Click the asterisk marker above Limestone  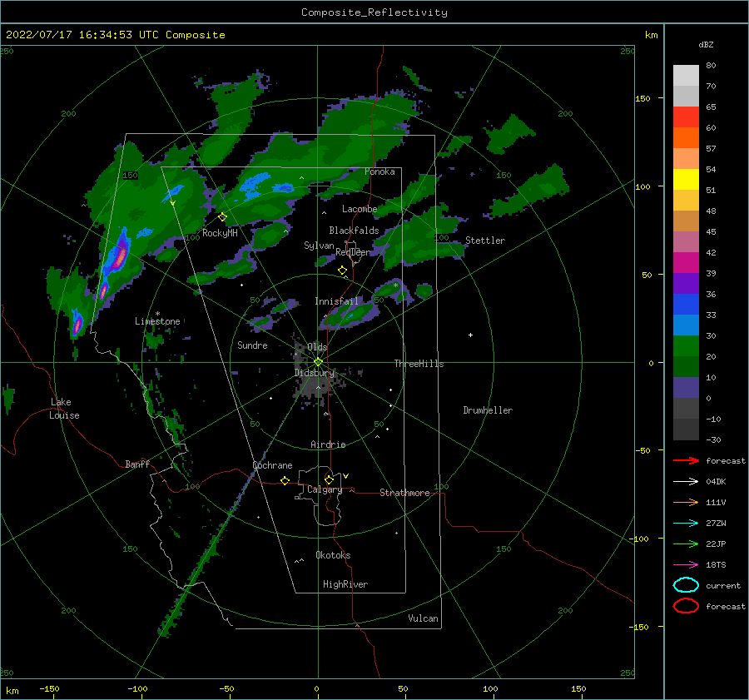pyautogui.click(x=157, y=314)
